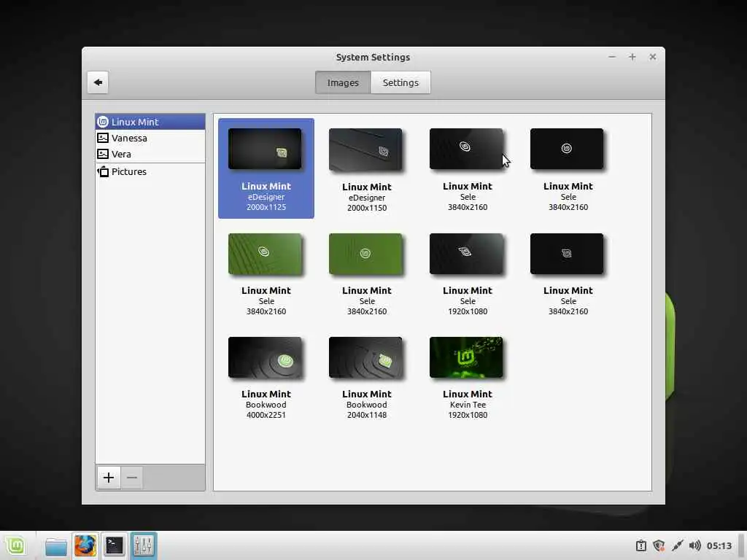Image resolution: width=747 pixels, height=560 pixels.
Task: Open the update manager shield tray icon
Action: 659,545
